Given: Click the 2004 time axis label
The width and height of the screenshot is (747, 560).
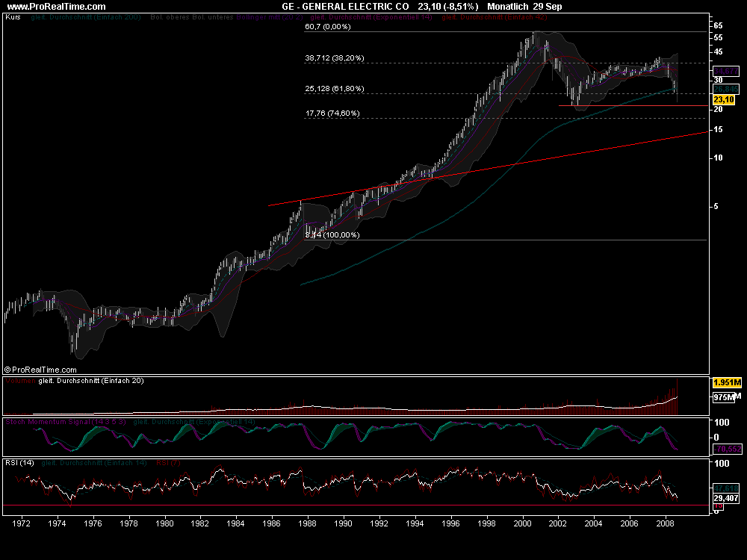Looking at the screenshot, I should tap(594, 523).
